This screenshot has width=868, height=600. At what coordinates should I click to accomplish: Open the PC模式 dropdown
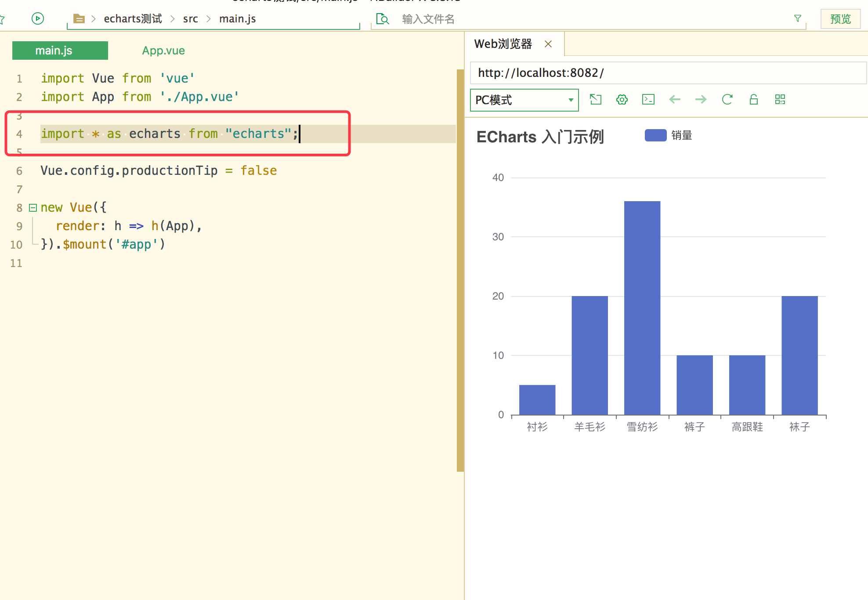pyautogui.click(x=524, y=100)
